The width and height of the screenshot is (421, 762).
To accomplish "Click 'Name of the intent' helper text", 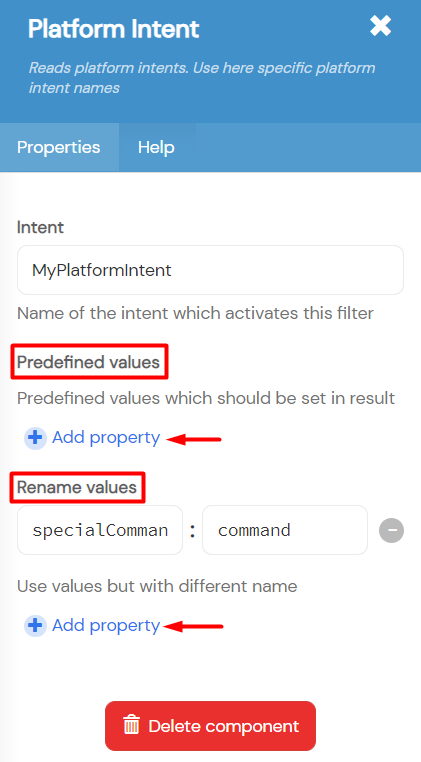I will tap(195, 313).
